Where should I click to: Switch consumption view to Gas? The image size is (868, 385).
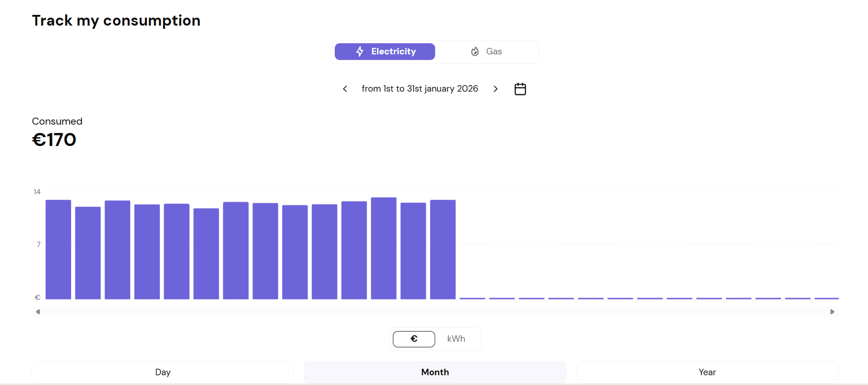click(x=487, y=52)
